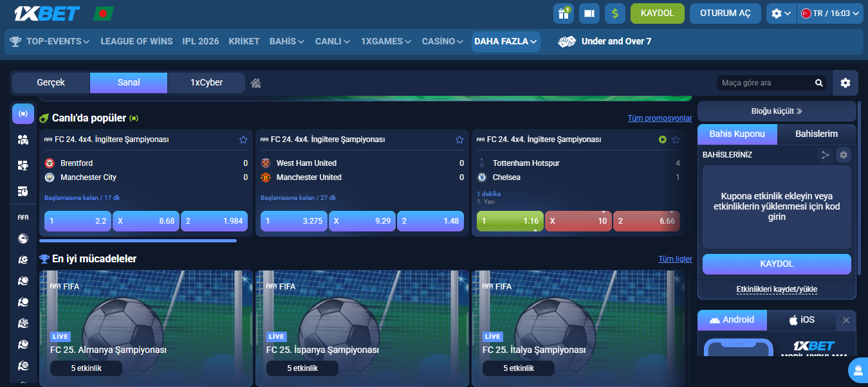Click the Bangladesh flag next to logo
This screenshot has width=868, height=387.
[103, 13]
